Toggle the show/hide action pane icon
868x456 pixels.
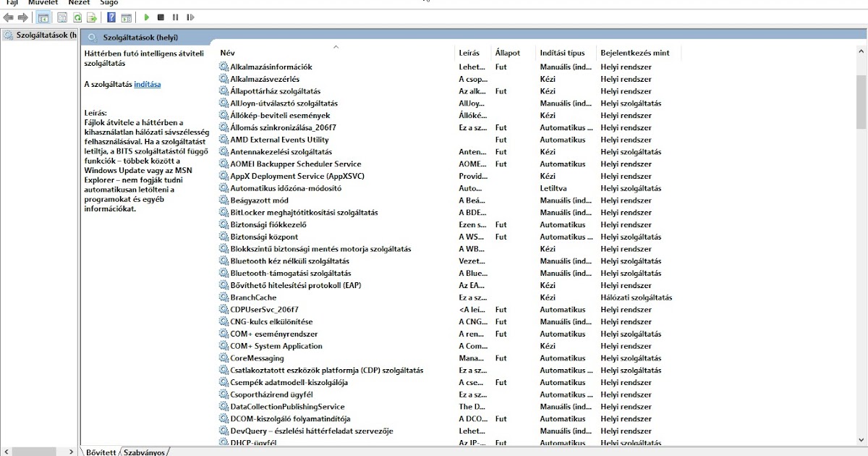pyautogui.click(x=127, y=17)
